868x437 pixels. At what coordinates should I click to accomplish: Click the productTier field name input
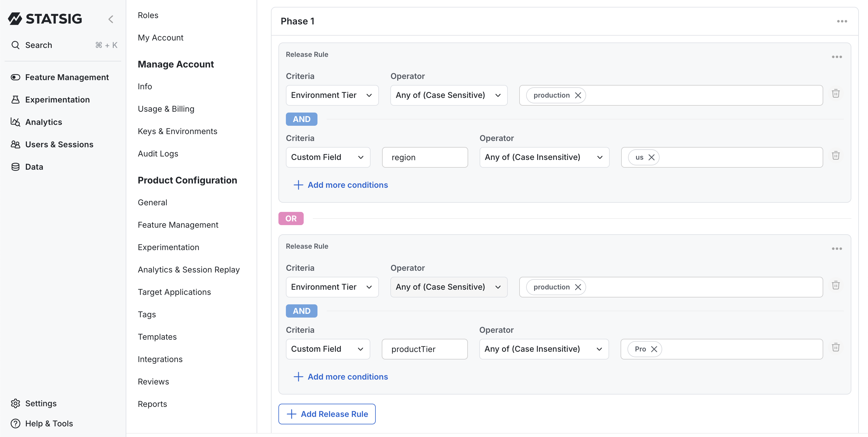point(424,349)
